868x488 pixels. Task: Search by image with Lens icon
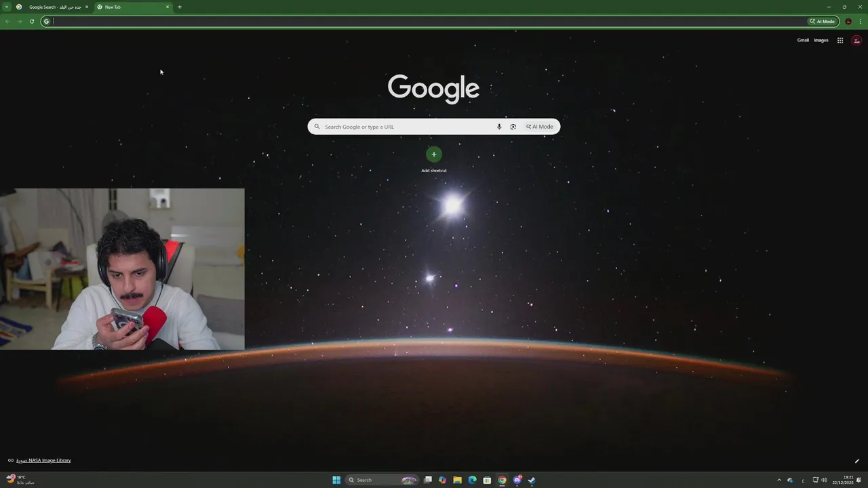[513, 127]
